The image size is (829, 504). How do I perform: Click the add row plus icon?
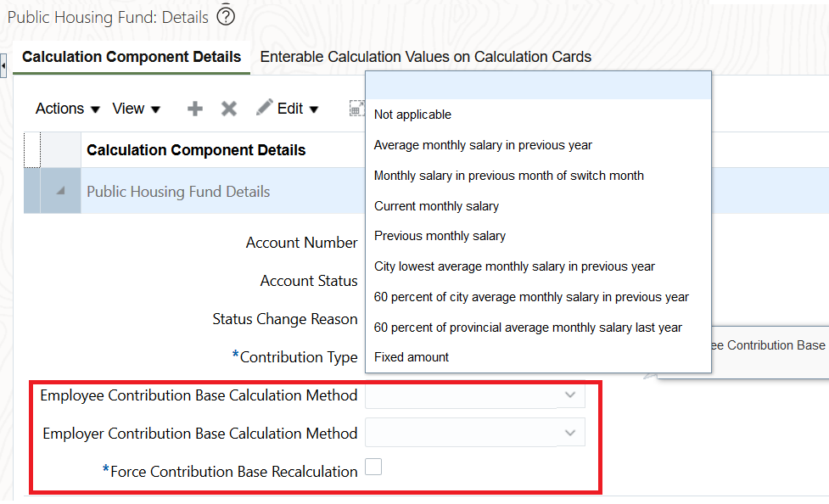[195, 109]
